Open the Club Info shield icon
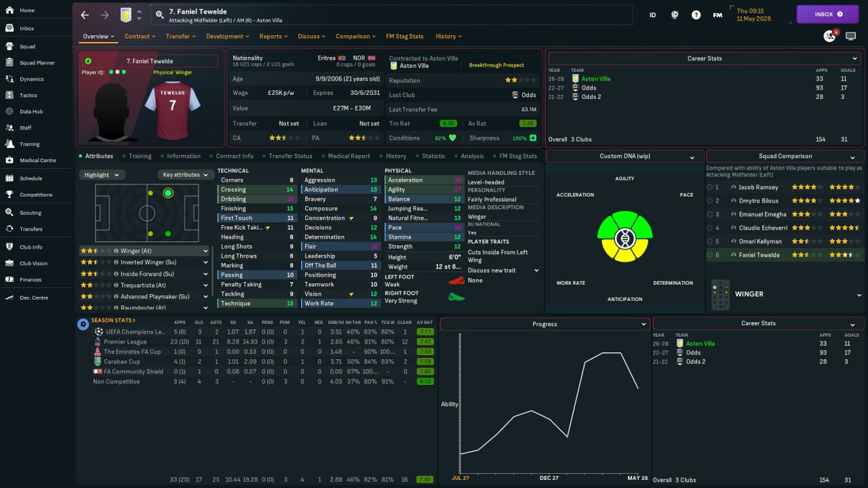The width and height of the screenshot is (868, 488). click(x=9, y=247)
